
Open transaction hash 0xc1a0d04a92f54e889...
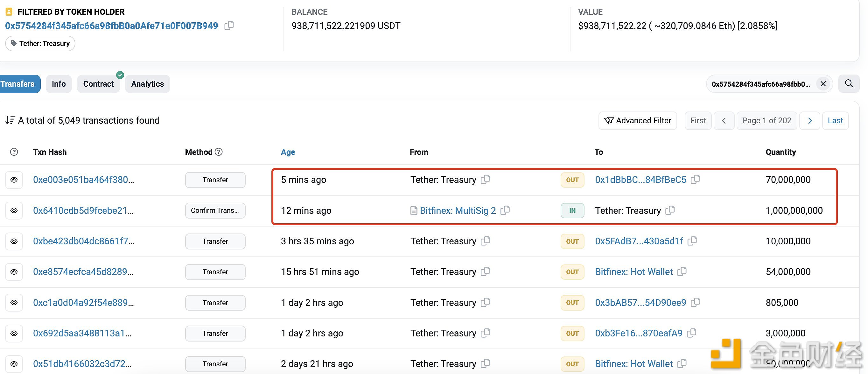pos(83,303)
